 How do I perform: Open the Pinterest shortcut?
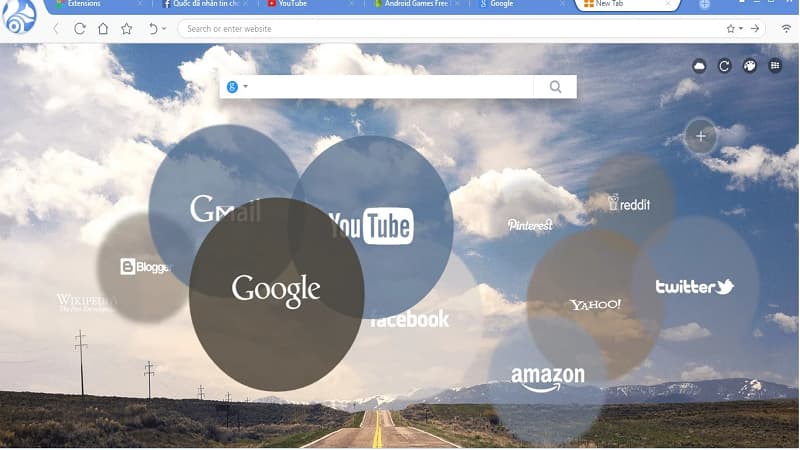point(530,225)
